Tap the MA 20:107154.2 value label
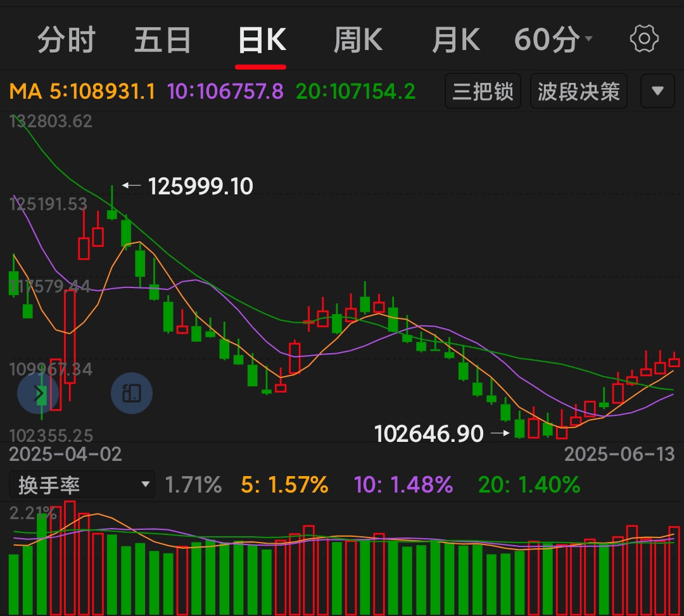 click(x=355, y=92)
